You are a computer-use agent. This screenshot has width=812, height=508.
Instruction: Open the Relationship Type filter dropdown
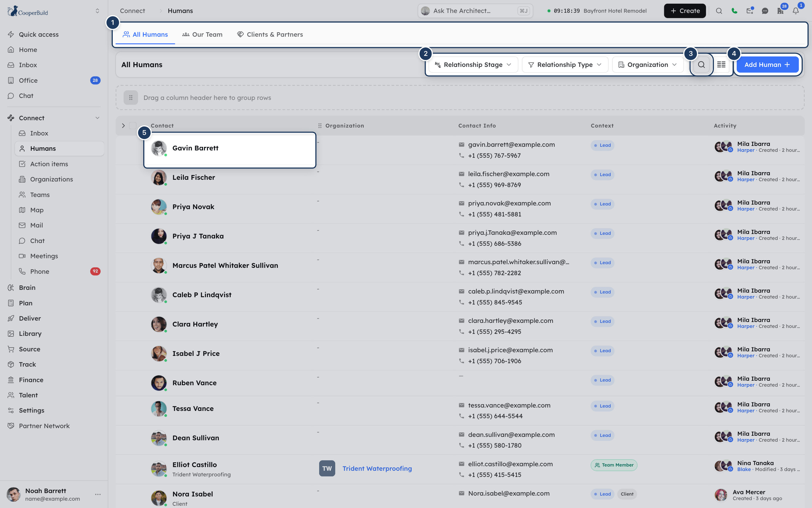coord(565,65)
